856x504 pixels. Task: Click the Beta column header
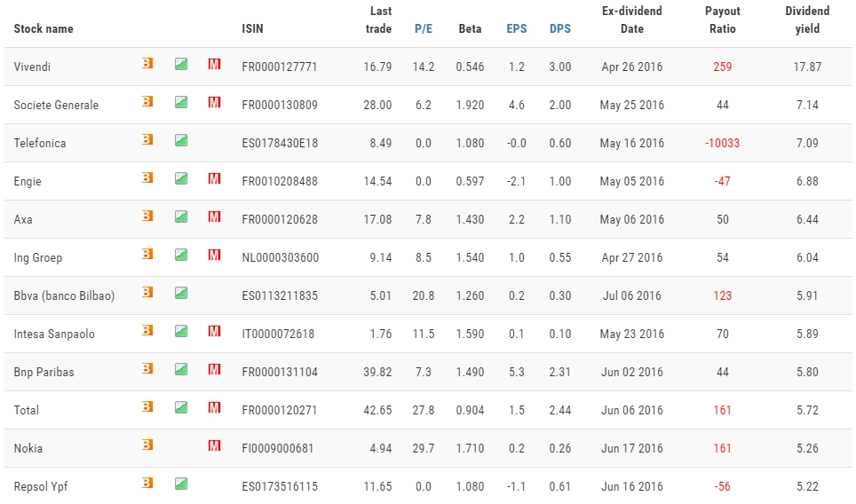[x=470, y=29]
